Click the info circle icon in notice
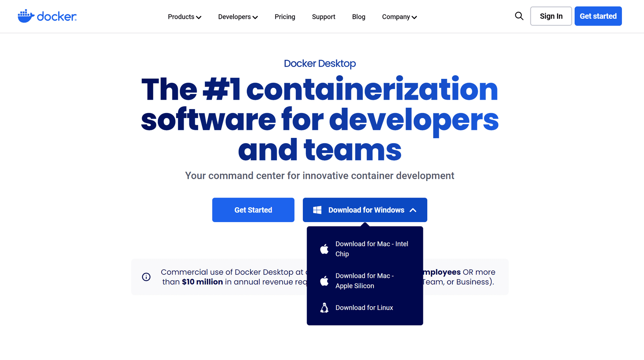Screen dimensions: 644x360 pos(146,277)
